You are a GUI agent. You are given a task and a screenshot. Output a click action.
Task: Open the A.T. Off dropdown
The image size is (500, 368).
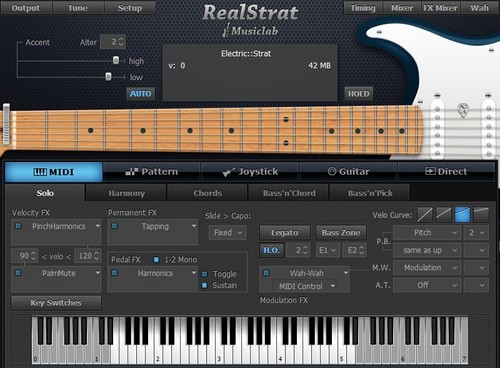pos(427,285)
